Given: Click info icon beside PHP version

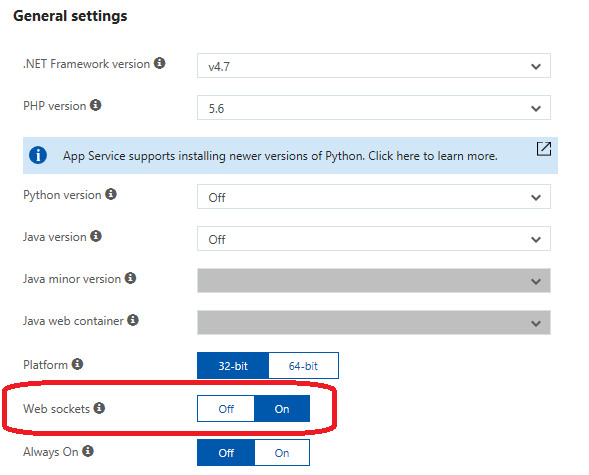Looking at the screenshot, I should (x=96, y=105).
